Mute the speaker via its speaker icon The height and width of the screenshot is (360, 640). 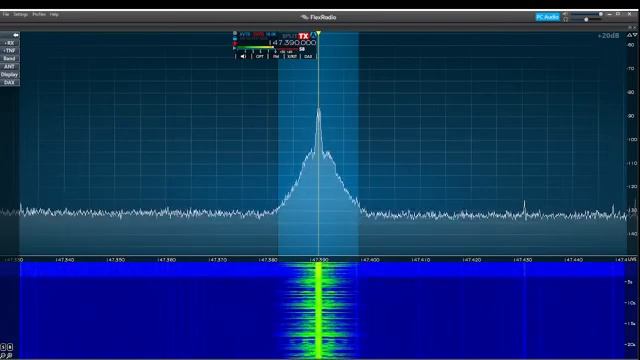pos(565,14)
